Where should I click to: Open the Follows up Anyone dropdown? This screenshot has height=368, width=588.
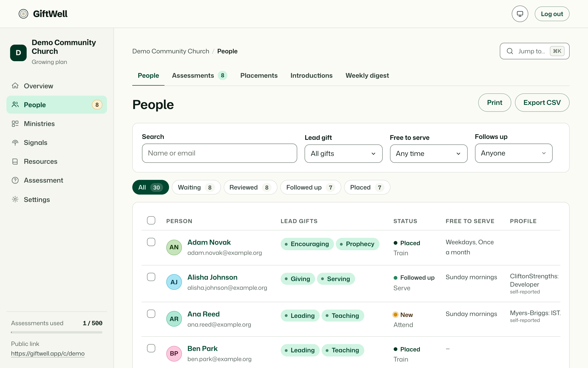tap(514, 153)
